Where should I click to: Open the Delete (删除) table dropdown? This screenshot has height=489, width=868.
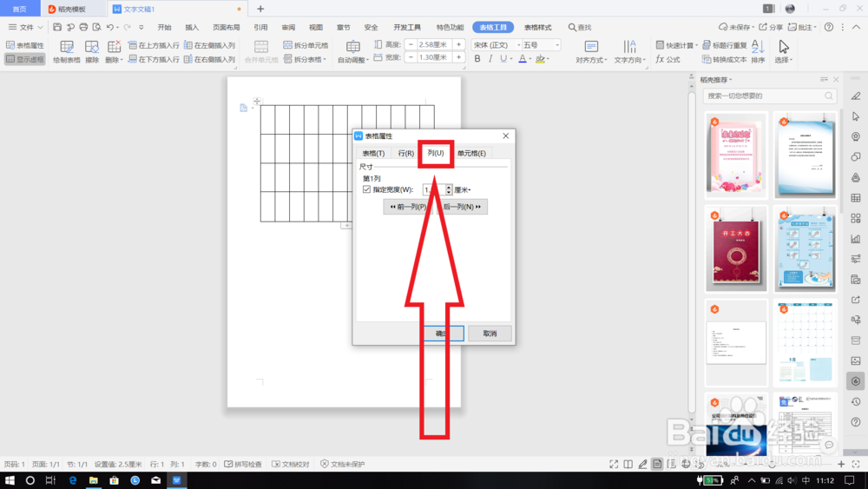pyautogui.click(x=114, y=53)
